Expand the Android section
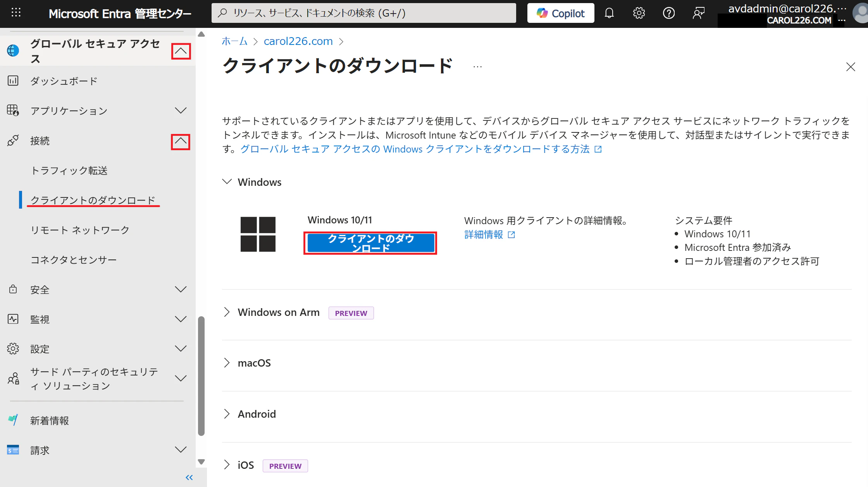Screen dimensions: 868x487 pos(227,414)
